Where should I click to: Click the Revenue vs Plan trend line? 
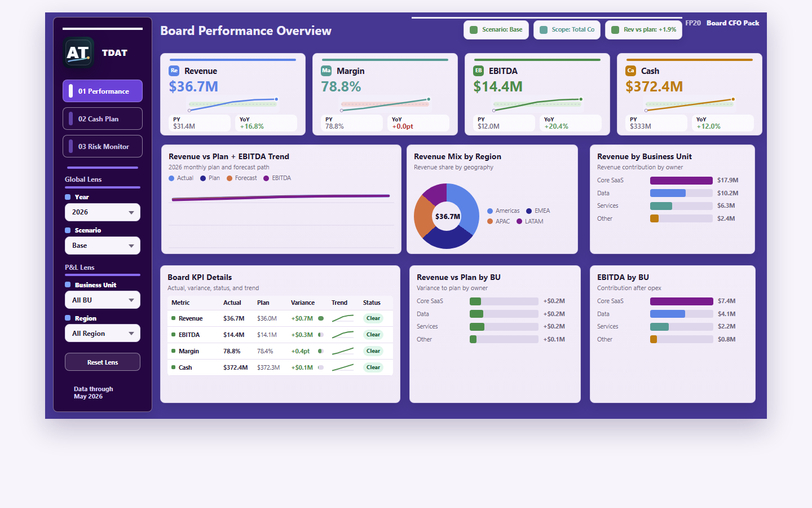coord(281,198)
